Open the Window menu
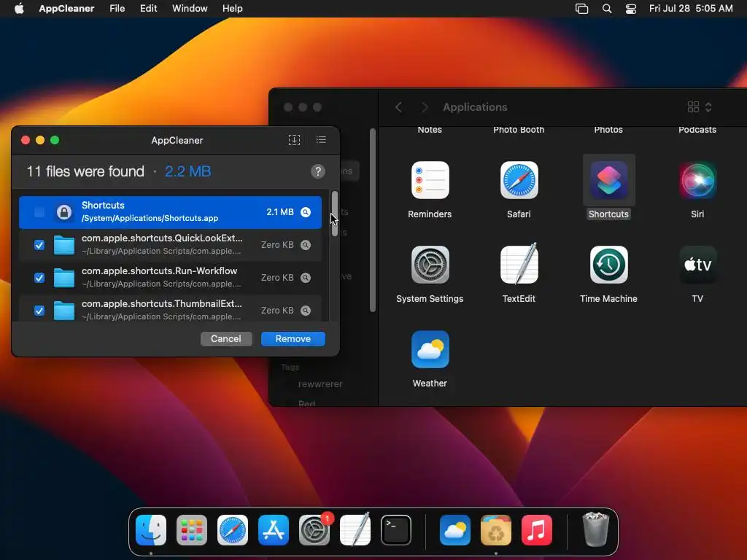 (190, 8)
